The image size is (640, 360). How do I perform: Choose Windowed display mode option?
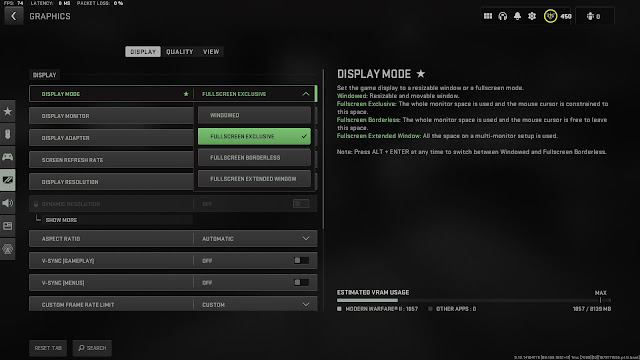coord(254,115)
